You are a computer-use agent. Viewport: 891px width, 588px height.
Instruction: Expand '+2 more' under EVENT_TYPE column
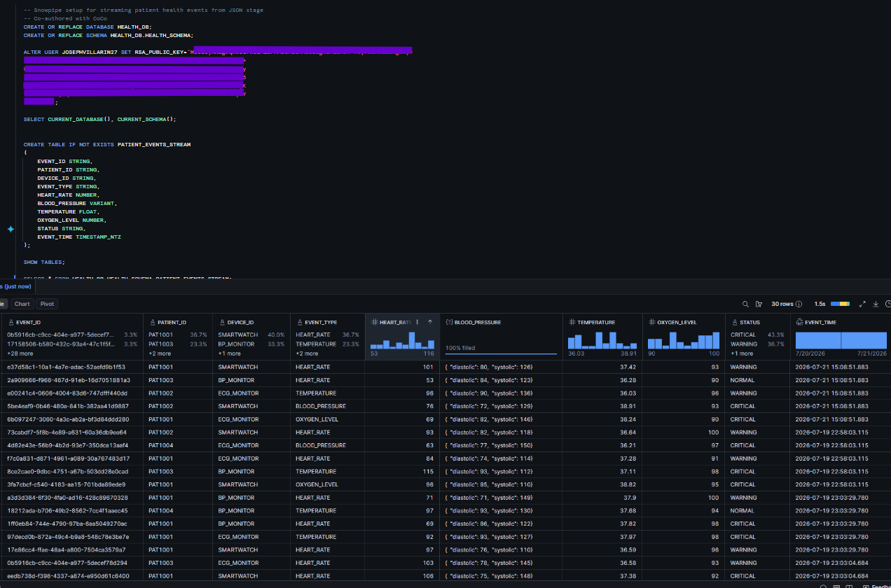pos(307,353)
